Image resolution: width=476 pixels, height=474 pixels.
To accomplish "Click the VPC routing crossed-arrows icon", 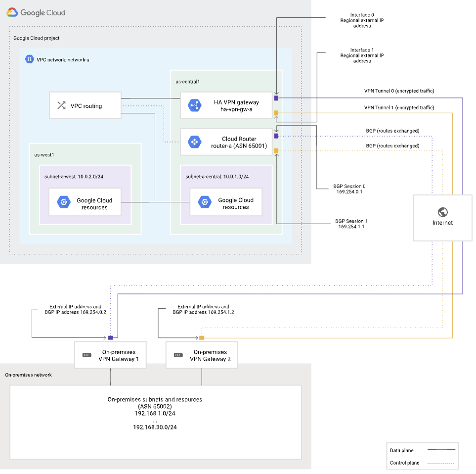I will pyautogui.click(x=61, y=105).
